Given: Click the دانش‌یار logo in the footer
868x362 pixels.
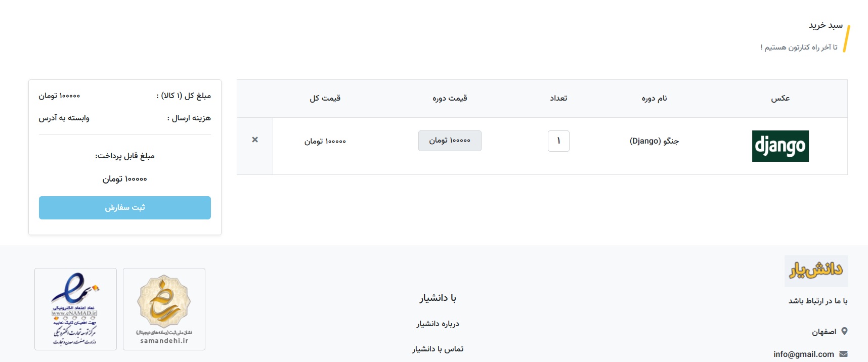Looking at the screenshot, I should [x=816, y=271].
